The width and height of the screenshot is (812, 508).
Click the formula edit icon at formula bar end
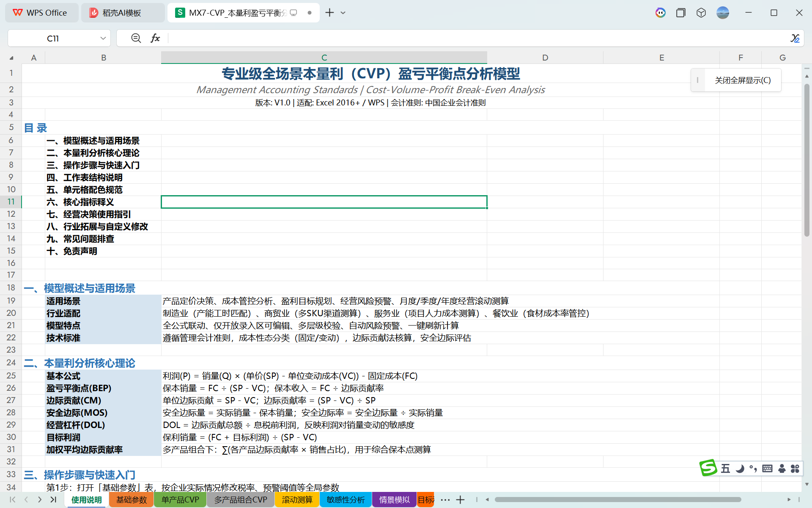[x=795, y=38]
